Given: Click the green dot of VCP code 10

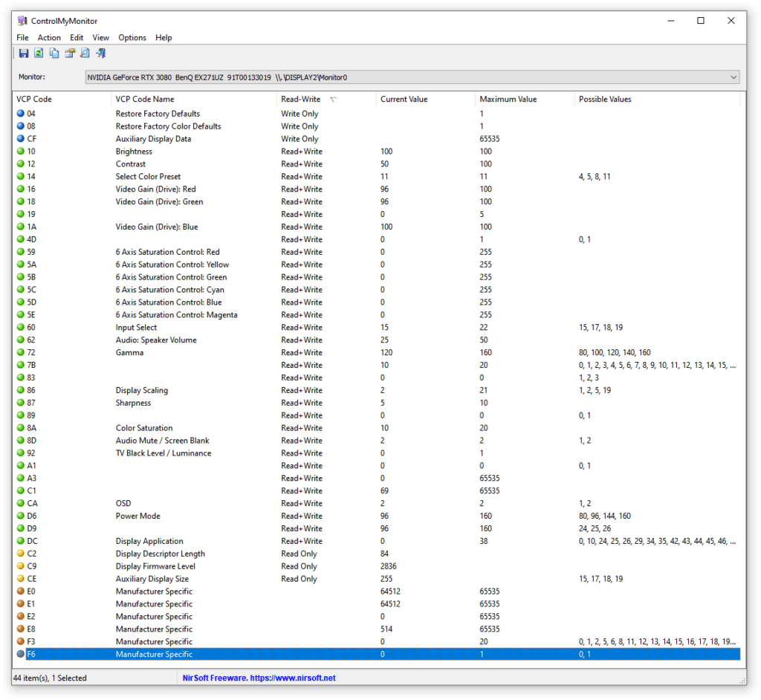Looking at the screenshot, I should pyautogui.click(x=20, y=151).
